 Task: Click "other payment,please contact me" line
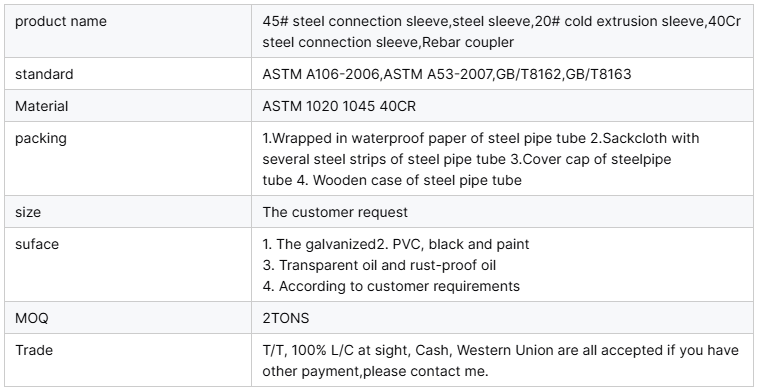pyautogui.click(x=375, y=371)
